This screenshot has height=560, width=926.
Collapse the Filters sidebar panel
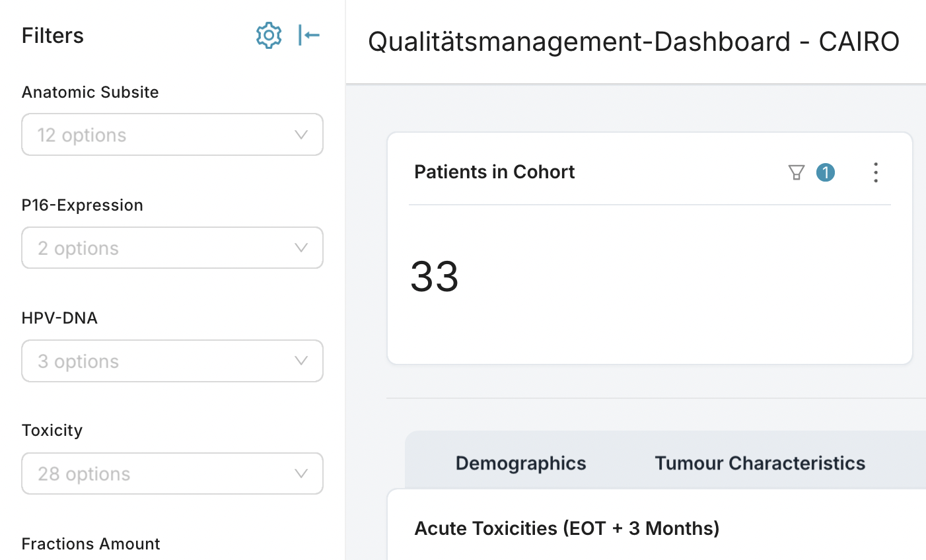click(308, 35)
